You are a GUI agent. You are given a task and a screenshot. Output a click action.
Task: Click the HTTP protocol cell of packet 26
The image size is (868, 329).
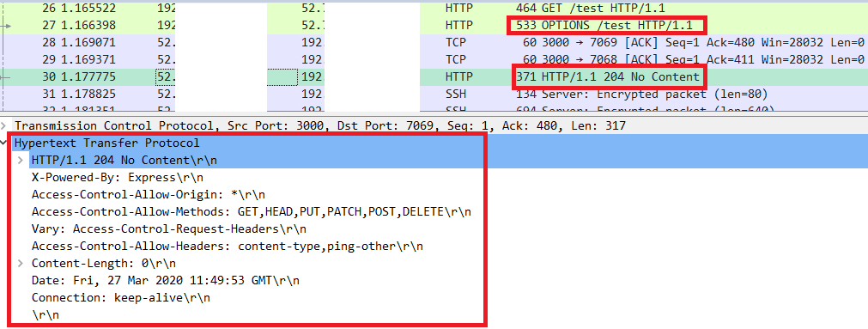point(459,9)
